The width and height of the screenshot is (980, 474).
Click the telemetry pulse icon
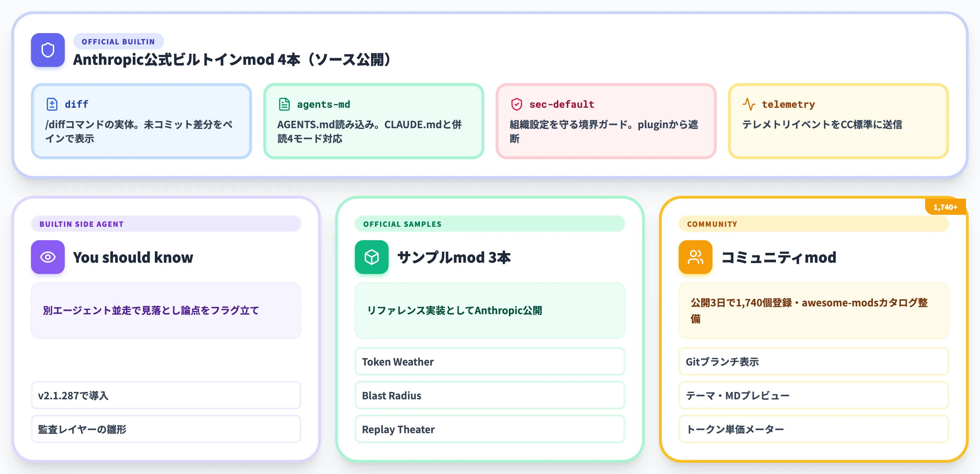coord(749,104)
